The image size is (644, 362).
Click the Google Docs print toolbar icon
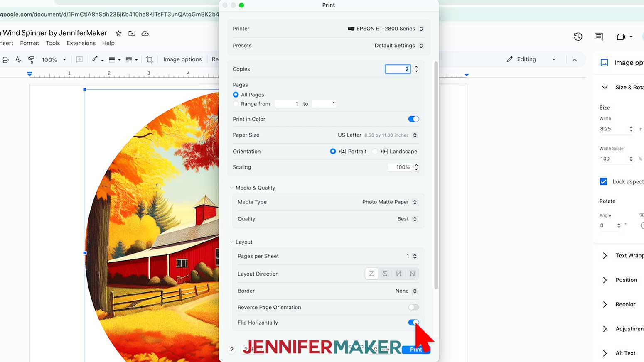point(5,60)
